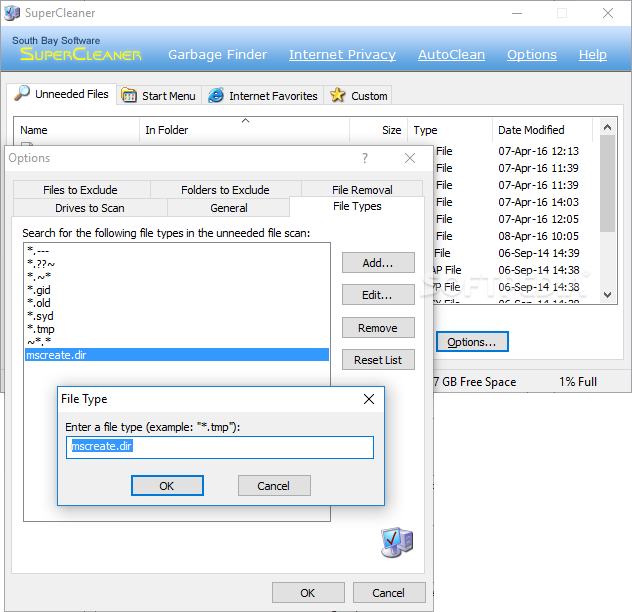Screen dimensions: 632x612
Task: Open the Internet Privacy link
Action: click(x=342, y=54)
